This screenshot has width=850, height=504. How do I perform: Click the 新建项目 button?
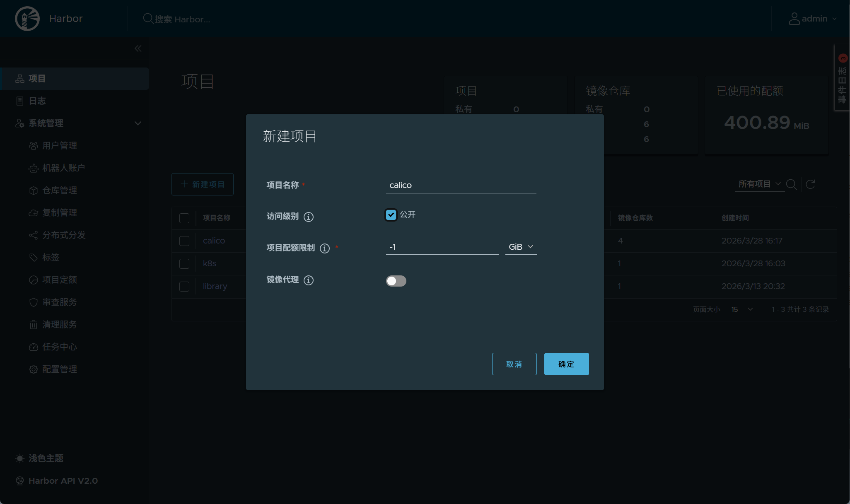(203, 184)
